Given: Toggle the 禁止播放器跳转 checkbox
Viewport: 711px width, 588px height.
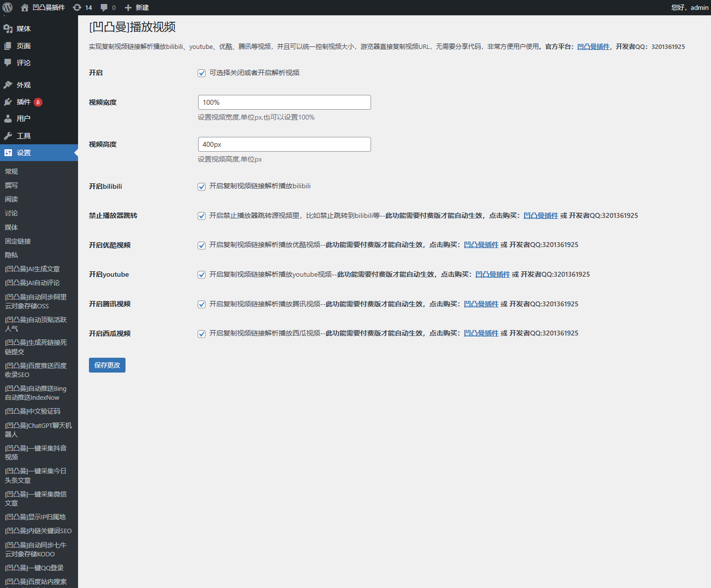Looking at the screenshot, I should click(202, 216).
